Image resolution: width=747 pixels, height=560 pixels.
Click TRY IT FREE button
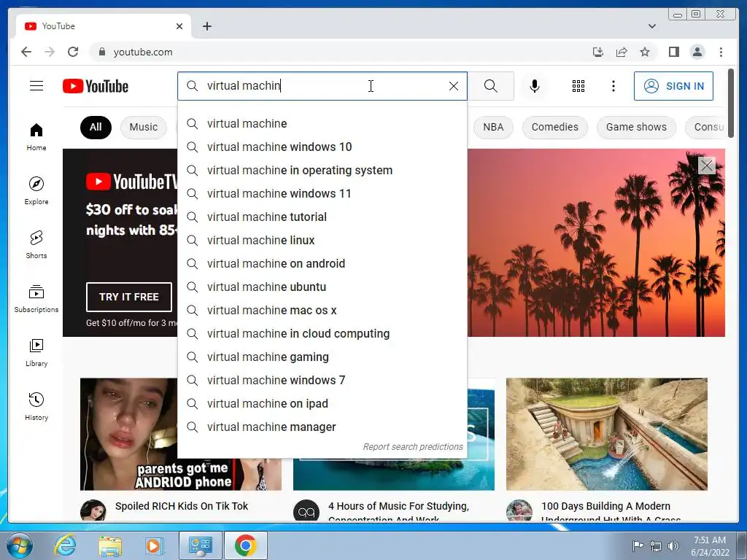[128, 297]
